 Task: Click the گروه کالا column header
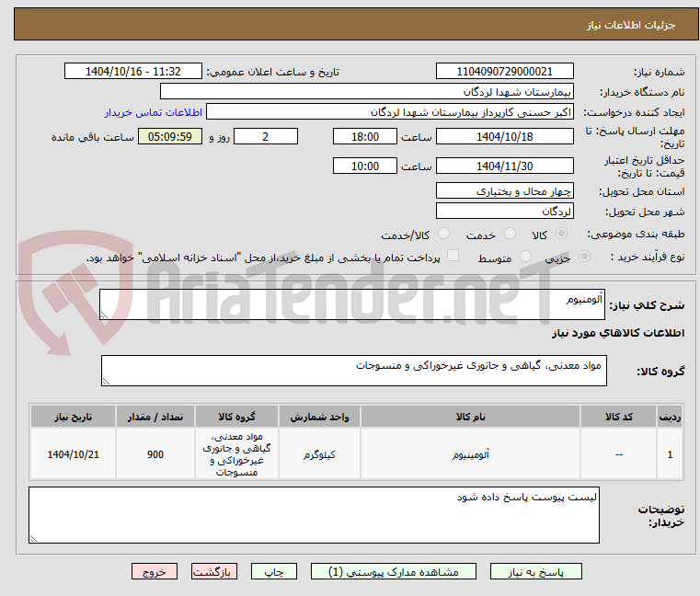pyautogui.click(x=236, y=417)
